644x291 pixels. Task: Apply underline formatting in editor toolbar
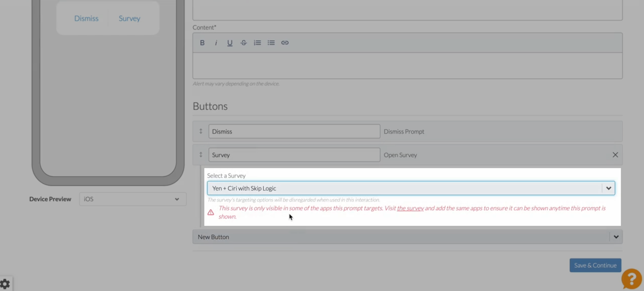click(229, 43)
